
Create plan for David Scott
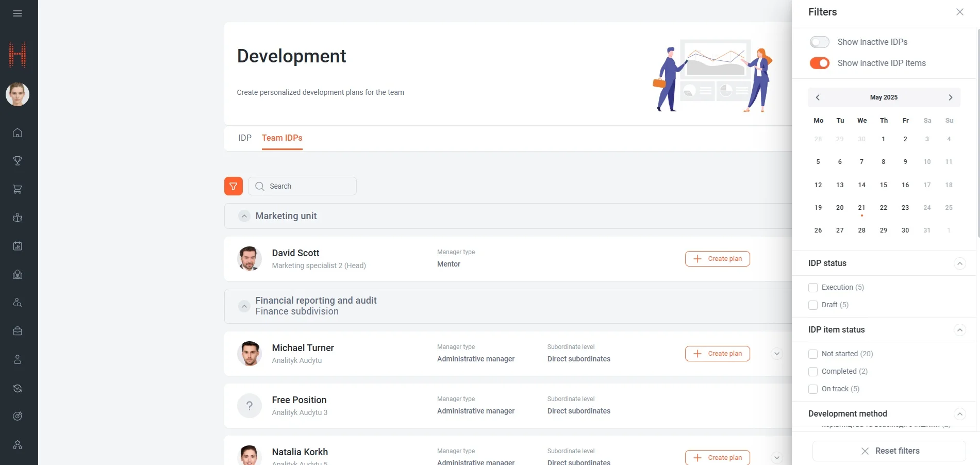tap(717, 259)
